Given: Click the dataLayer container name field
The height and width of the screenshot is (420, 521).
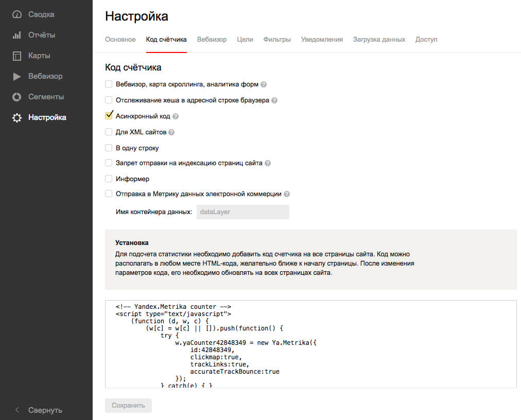Looking at the screenshot, I should (242, 212).
